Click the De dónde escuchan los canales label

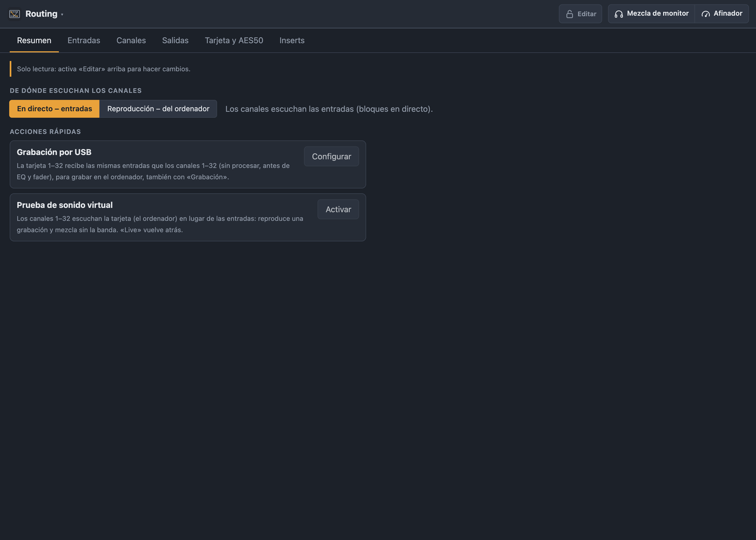(76, 91)
